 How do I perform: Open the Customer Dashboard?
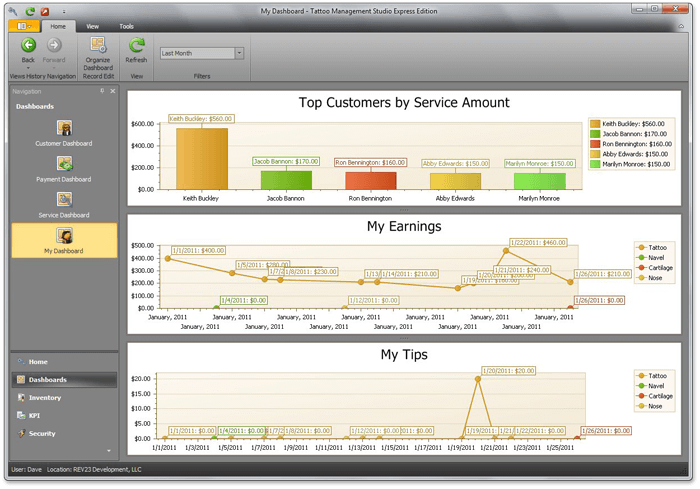pyautogui.click(x=64, y=128)
